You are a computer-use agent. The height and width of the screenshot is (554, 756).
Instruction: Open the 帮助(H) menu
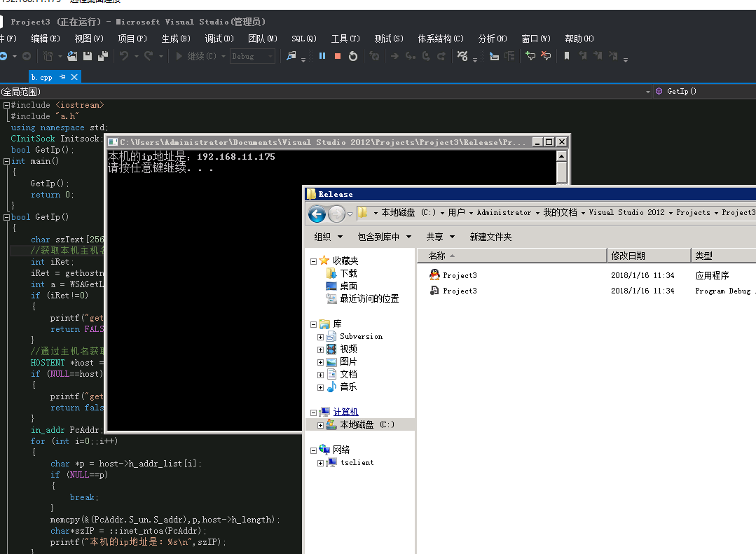(x=579, y=39)
